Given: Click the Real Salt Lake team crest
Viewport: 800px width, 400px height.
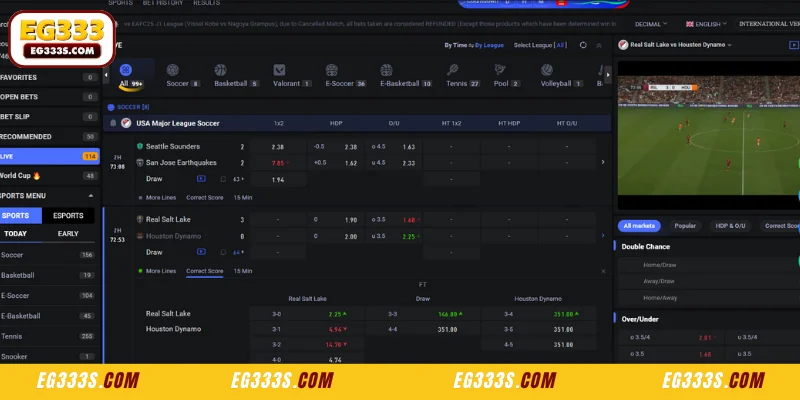Looking at the screenshot, I should [x=140, y=219].
